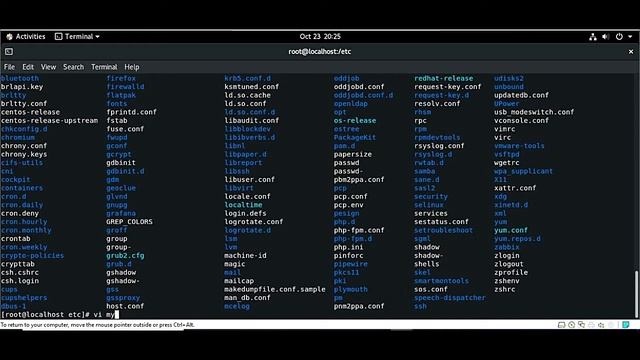Screen dimensions: 640x360
Task: Open the Terminal application menu dropdown
Action: 77,36
